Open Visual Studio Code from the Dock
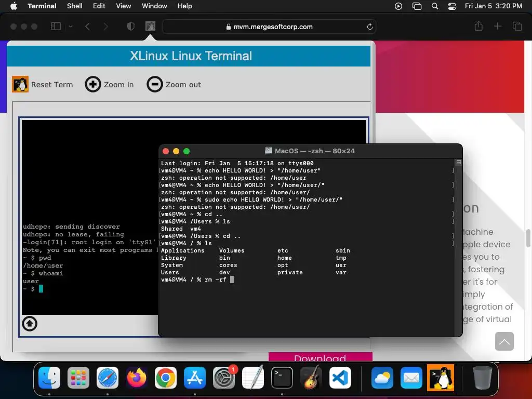Screen dimensions: 532x399 [x=340, y=378]
